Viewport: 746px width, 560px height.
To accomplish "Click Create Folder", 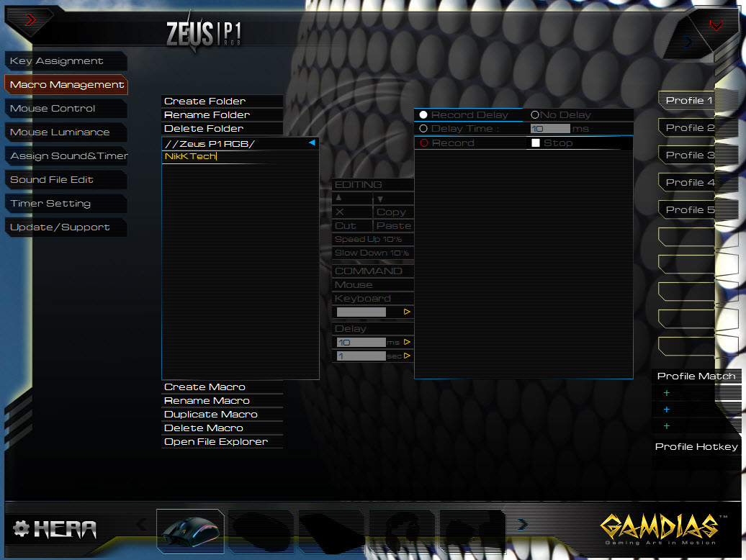I will pos(223,101).
